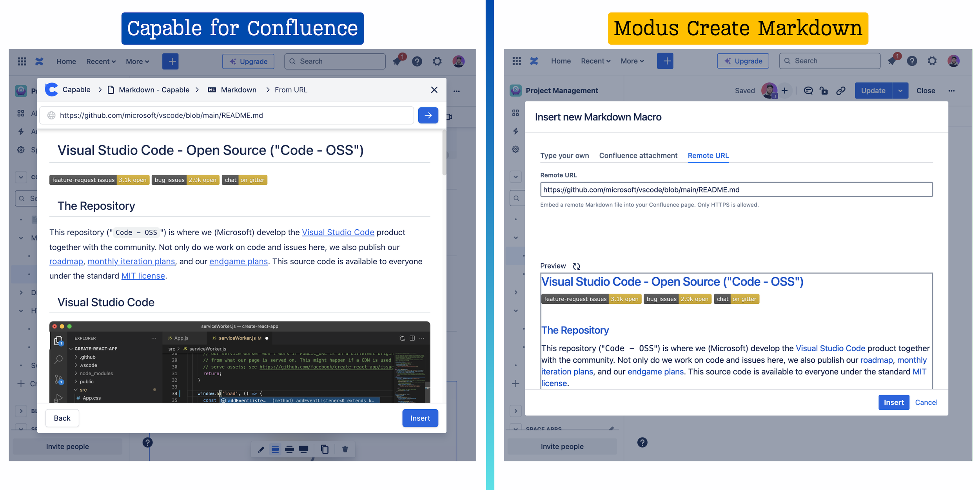Select the copy icon in macro toolbar
This screenshot has height=490, width=980.
(325, 449)
